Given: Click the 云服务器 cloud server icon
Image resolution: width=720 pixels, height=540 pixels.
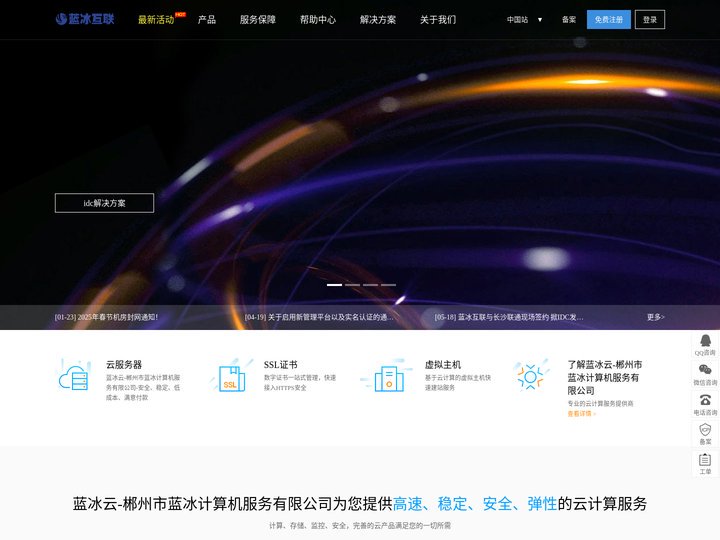Looking at the screenshot, I should [x=73, y=376].
